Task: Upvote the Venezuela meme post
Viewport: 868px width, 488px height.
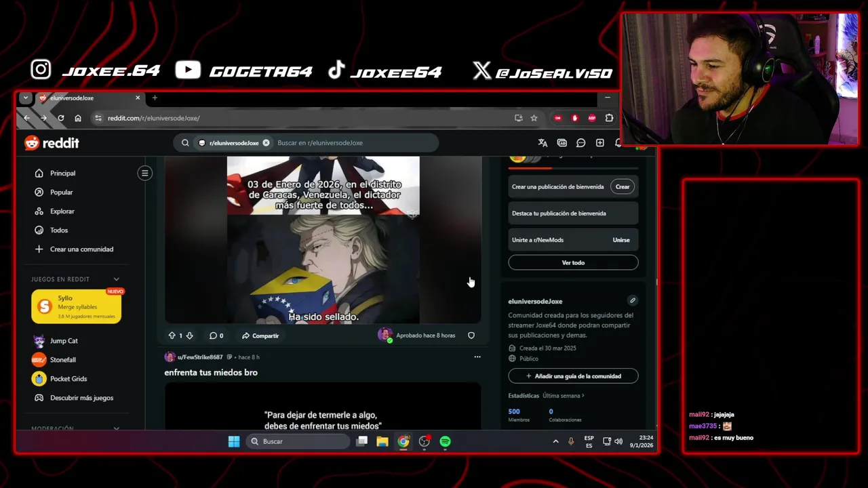Action: pos(172,335)
